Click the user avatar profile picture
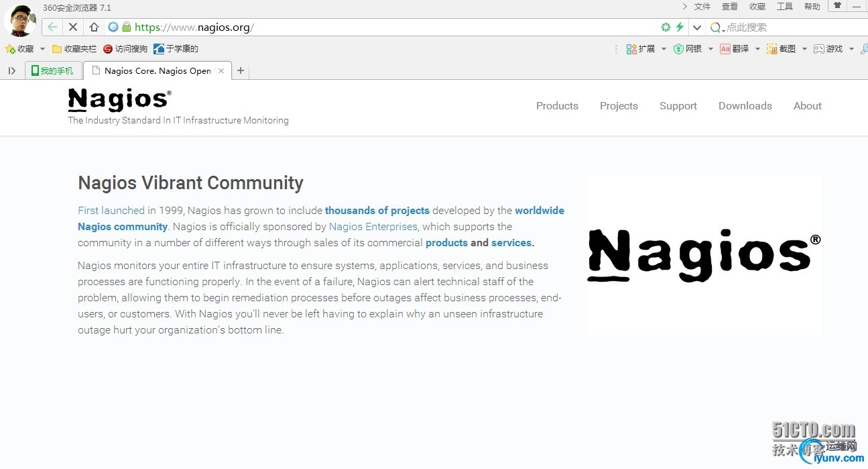The height and width of the screenshot is (469, 868). tap(20, 21)
